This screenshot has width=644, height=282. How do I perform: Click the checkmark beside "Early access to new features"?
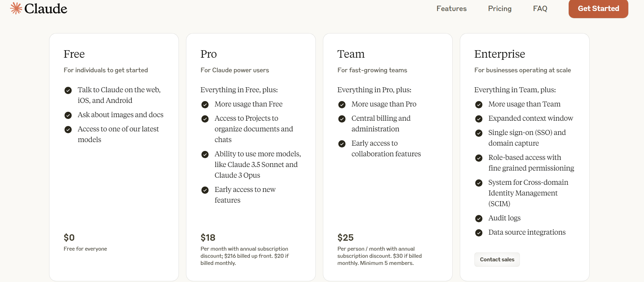205,190
